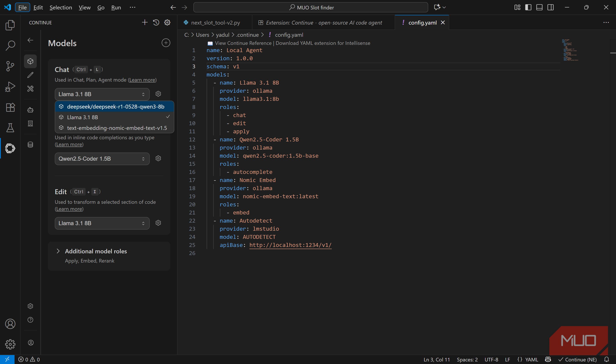This screenshot has width=616, height=364.
Task: Open the Tools wrench section icon
Action: (30, 89)
